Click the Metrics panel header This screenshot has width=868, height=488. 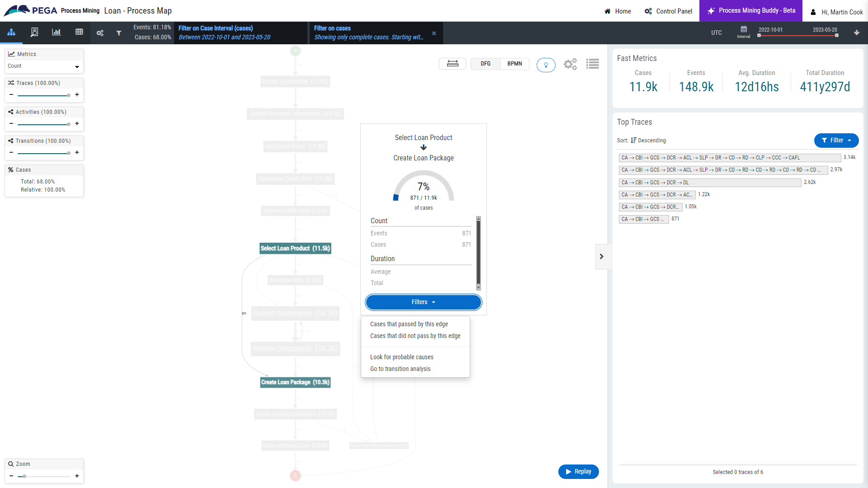44,54
